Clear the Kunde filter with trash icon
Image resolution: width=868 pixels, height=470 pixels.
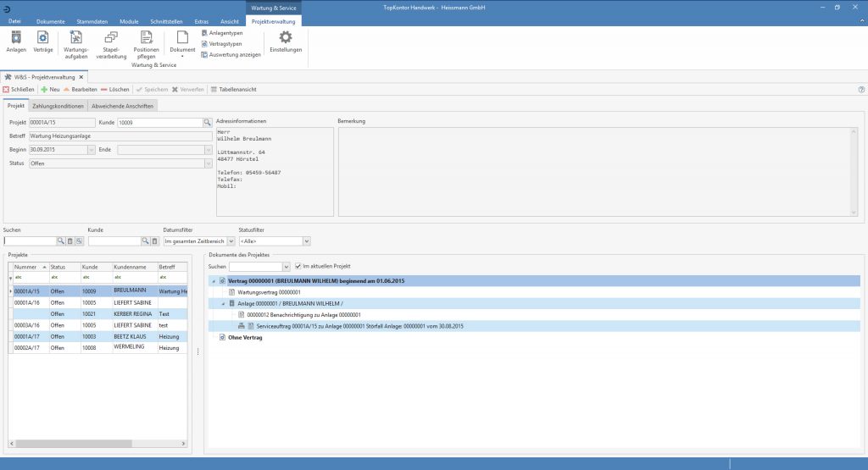coord(154,241)
